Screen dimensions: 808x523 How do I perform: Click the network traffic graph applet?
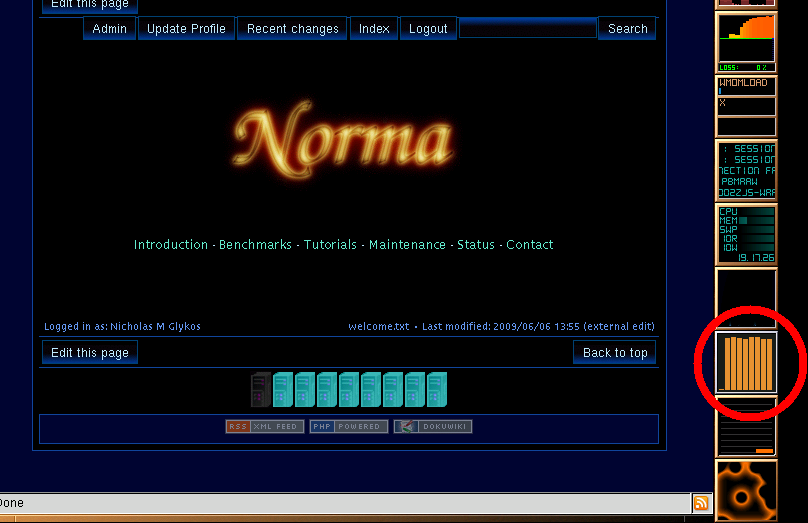pyautogui.click(x=747, y=42)
